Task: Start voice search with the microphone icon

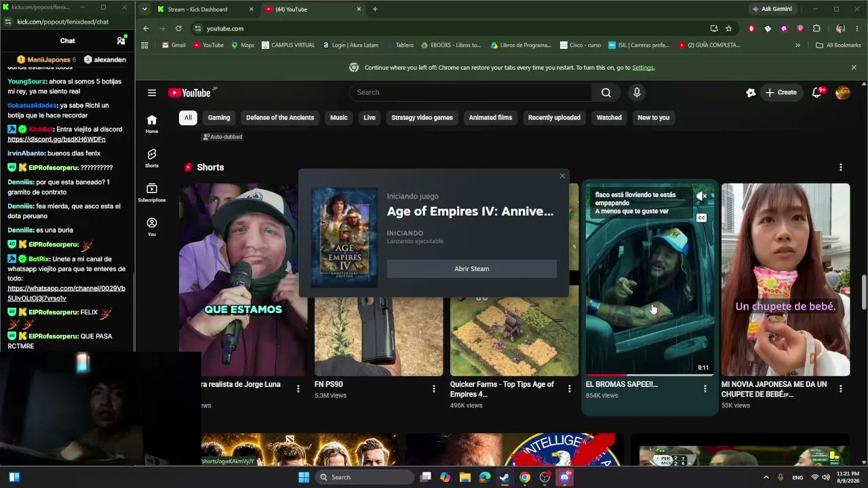Action: coord(636,93)
